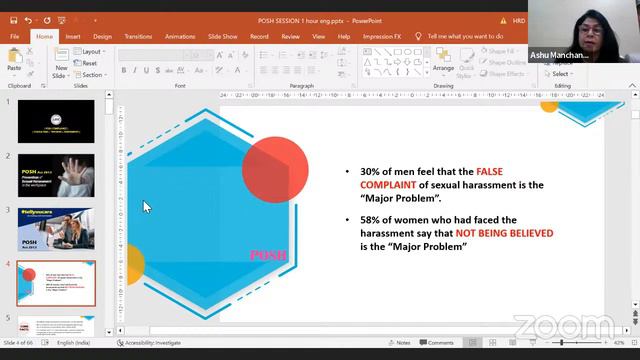Open the Layout dropdown
The width and height of the screenshot is (640, 360).
(x=90, y=51)
